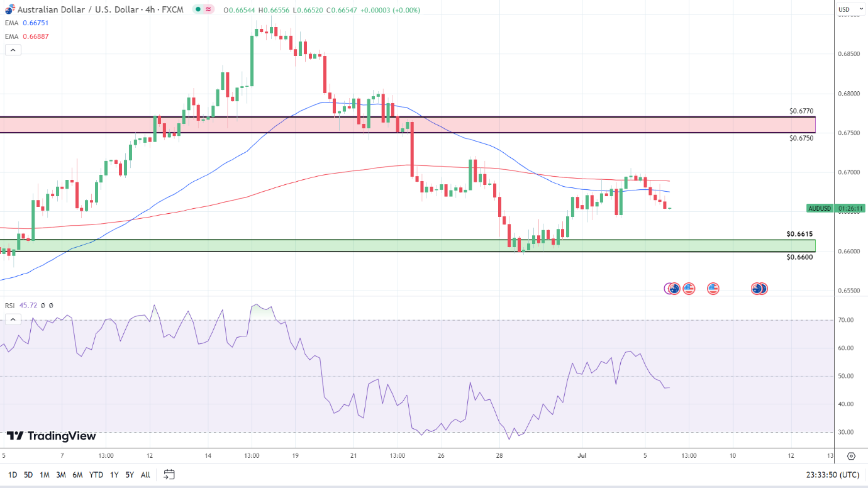
Task: Select the blue EMA 0.66751 legend entry
Action: (x=27, y=23)
